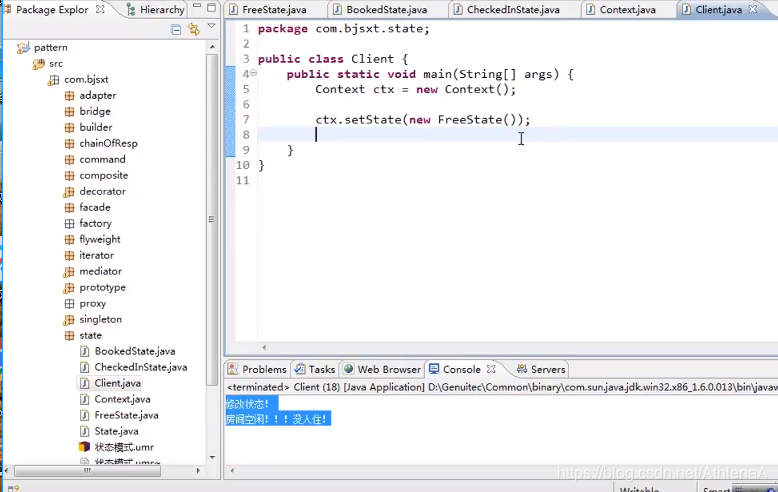This screenshot has height=492, width=778.
Task: Switch to the Tasks tab
Action: coord(315,369)
